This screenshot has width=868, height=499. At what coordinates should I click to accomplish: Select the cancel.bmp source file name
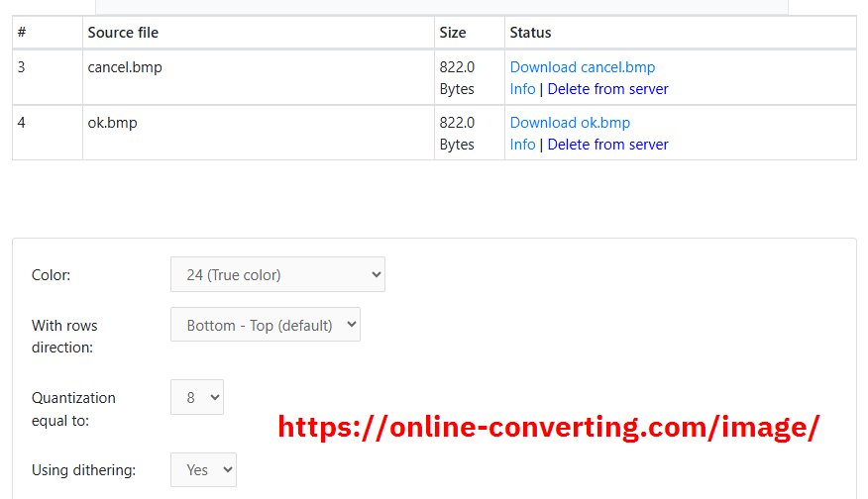[x=125, y=67]
